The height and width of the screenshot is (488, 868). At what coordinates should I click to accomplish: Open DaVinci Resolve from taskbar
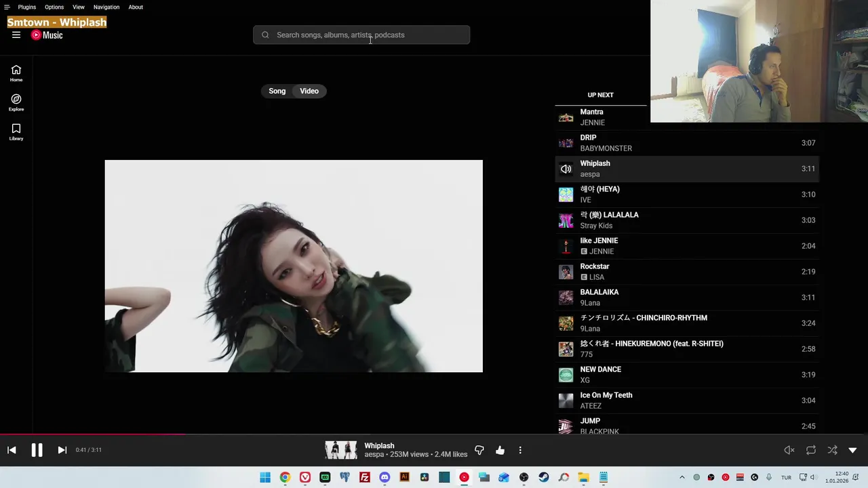(425, 477)
